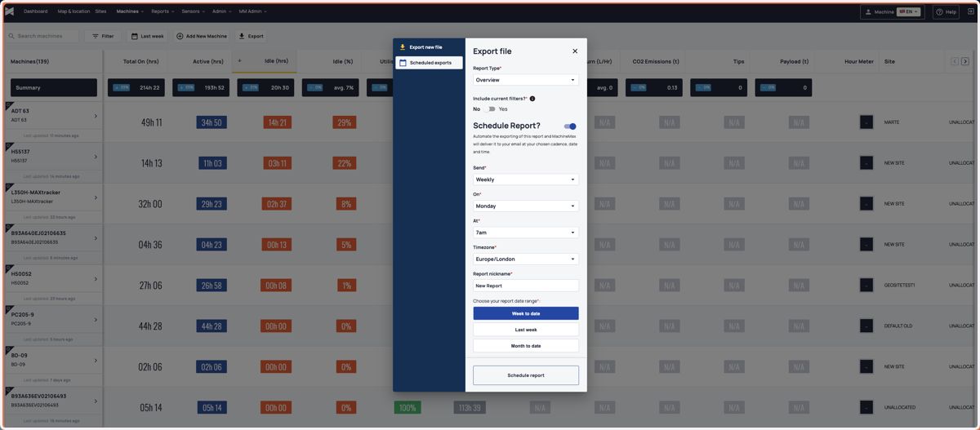Click the yellow download icon beside Export new file

(x=403, y=47)
